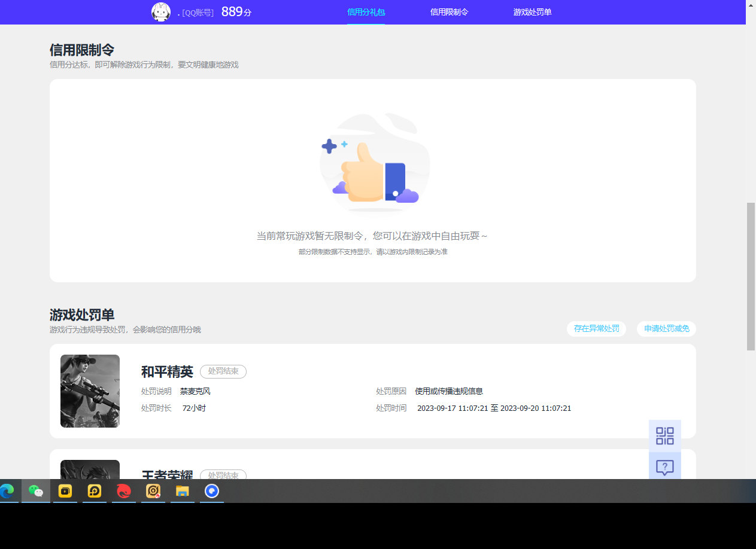Open WeChat from the taskbar

tap(36, 491)
